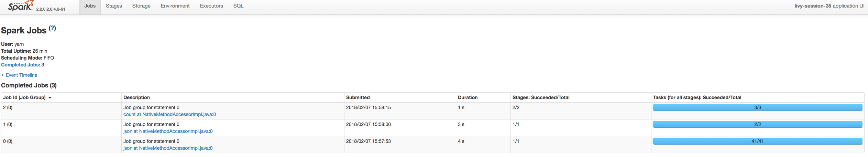Select the SQL tab

(x=238, y=6)
